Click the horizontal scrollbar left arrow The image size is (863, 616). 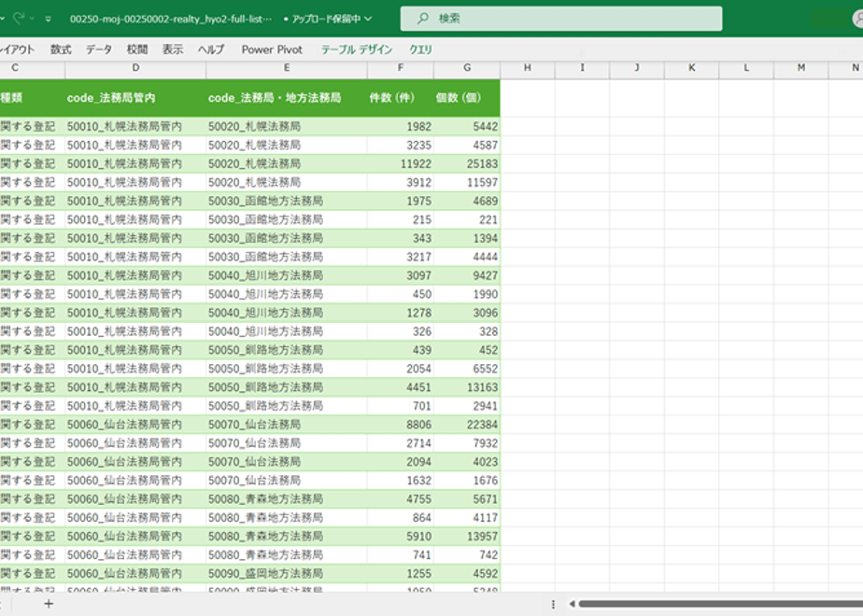pyautogui.click(x=572, y=604)
